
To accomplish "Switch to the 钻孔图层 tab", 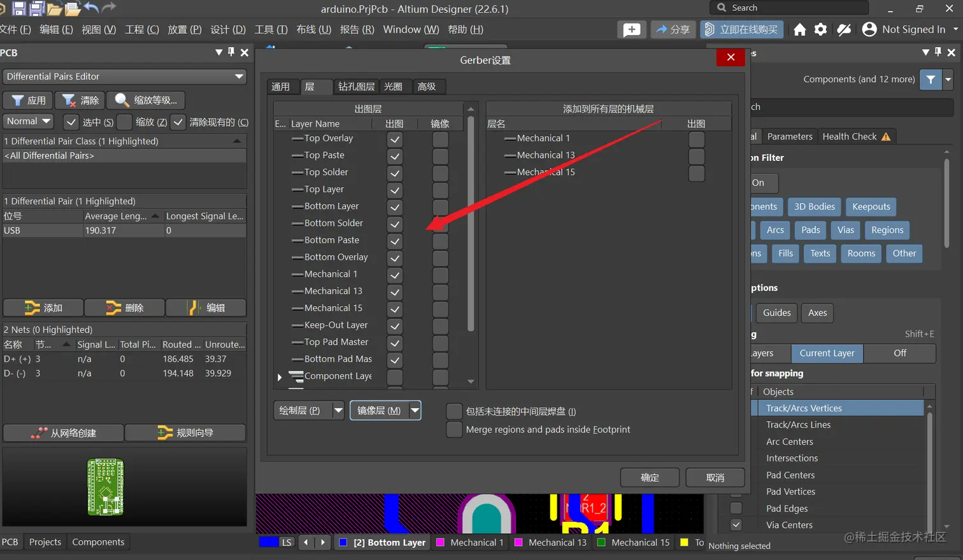I will click(356, 87).
